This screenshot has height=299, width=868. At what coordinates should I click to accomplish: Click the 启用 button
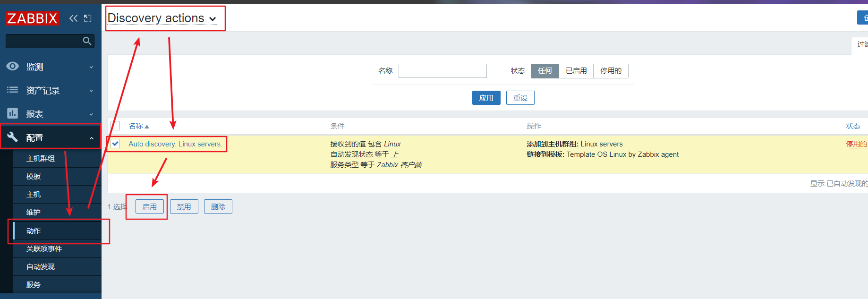pos(150,206)
